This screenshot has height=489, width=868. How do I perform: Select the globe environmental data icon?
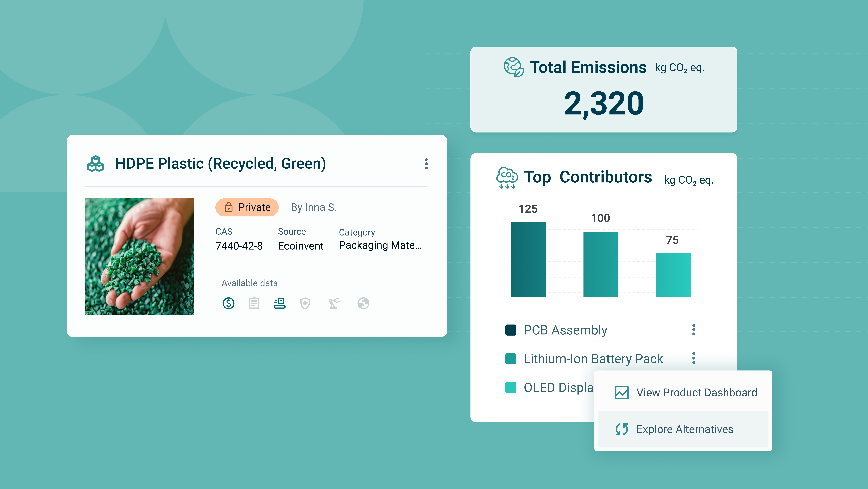[363, 303]
